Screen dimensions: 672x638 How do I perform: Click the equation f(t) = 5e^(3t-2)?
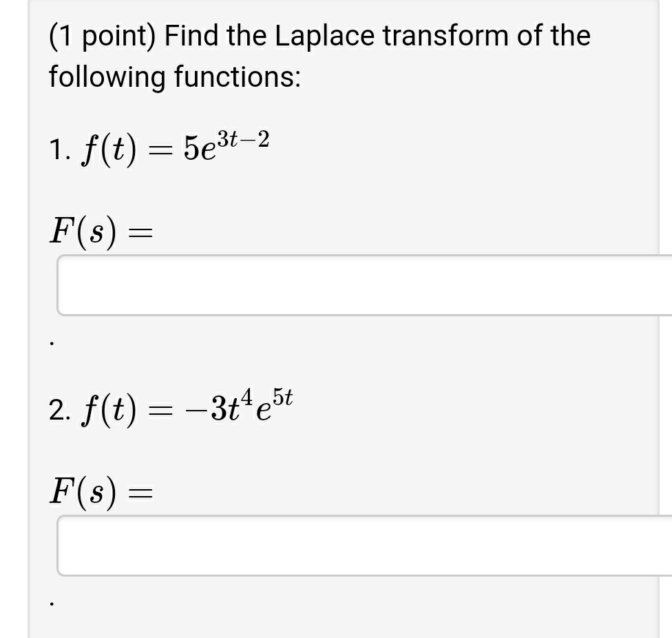172,145
